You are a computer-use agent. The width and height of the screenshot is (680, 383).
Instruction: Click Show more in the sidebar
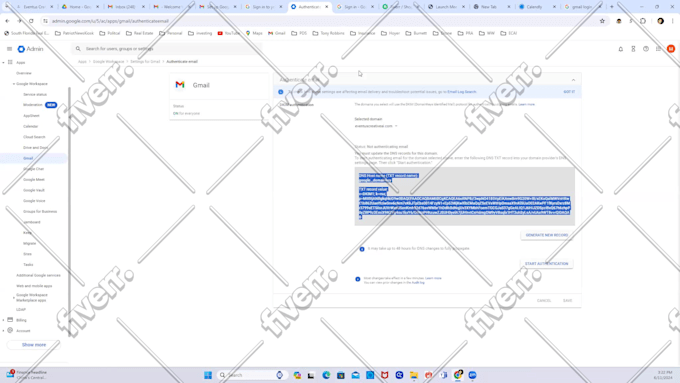[x=34, y=345]
